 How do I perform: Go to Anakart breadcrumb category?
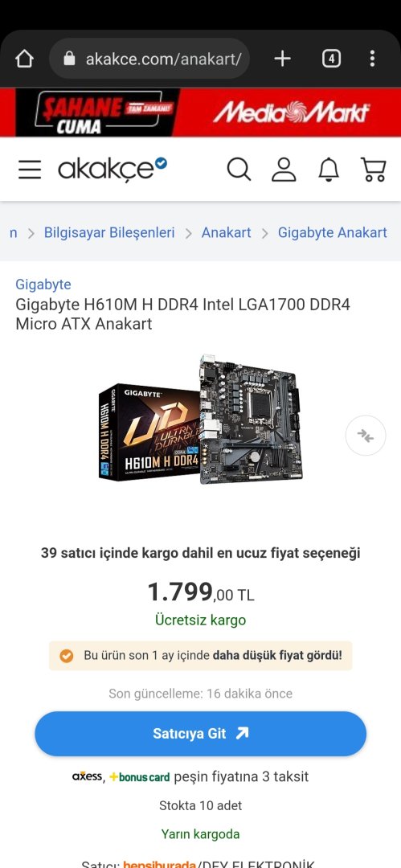(226, 232)
